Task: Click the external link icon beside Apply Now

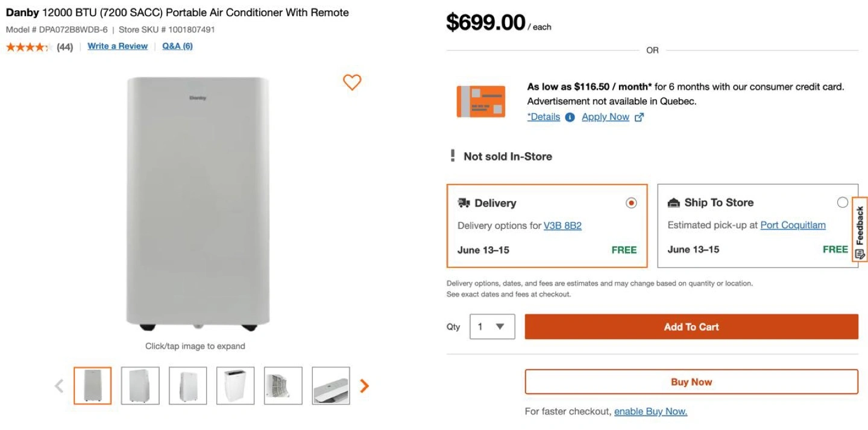Action: coord(640,117)
